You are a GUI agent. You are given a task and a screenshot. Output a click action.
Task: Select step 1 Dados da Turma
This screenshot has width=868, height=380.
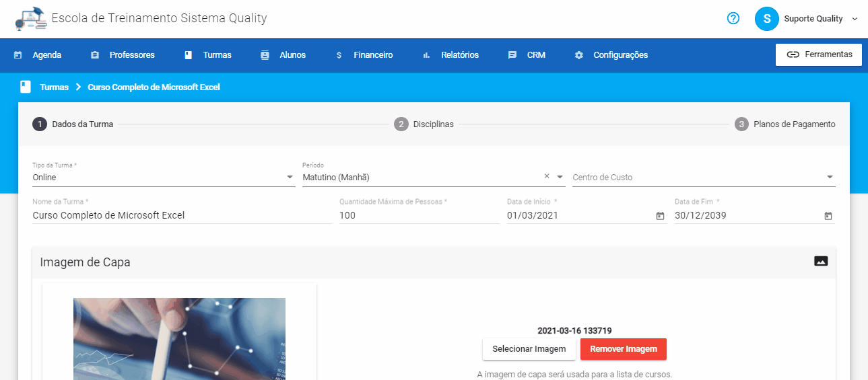click(73, 124)
